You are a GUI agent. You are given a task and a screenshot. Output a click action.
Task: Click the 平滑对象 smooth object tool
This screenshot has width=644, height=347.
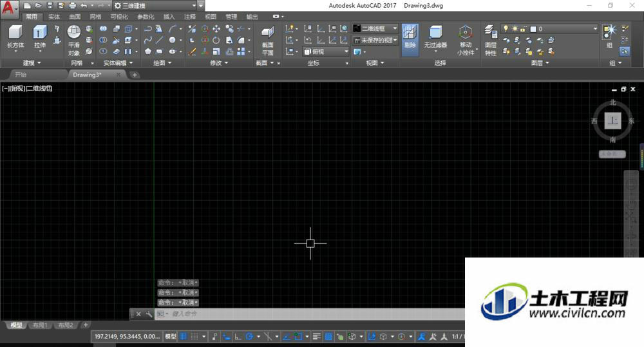tap(73, 40)
